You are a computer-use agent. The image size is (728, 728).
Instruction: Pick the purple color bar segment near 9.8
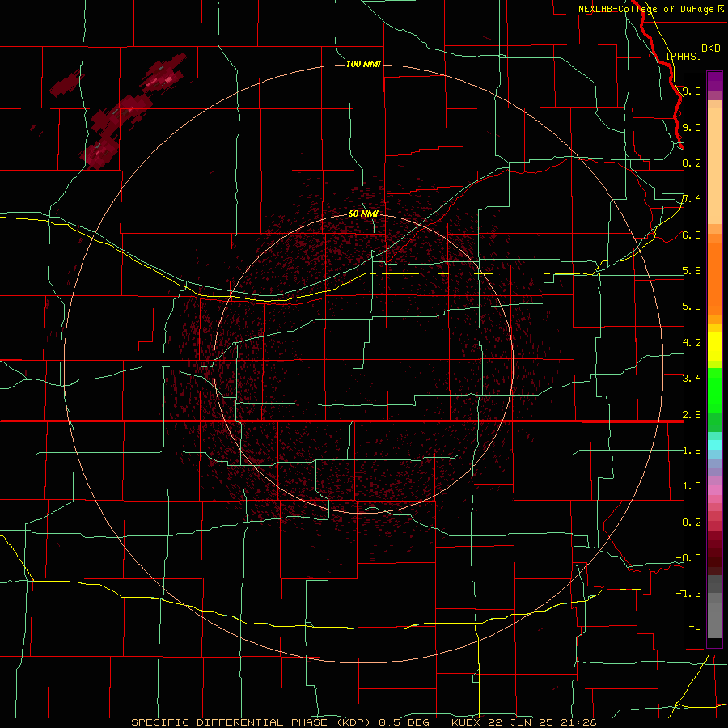tap(714, 81)
